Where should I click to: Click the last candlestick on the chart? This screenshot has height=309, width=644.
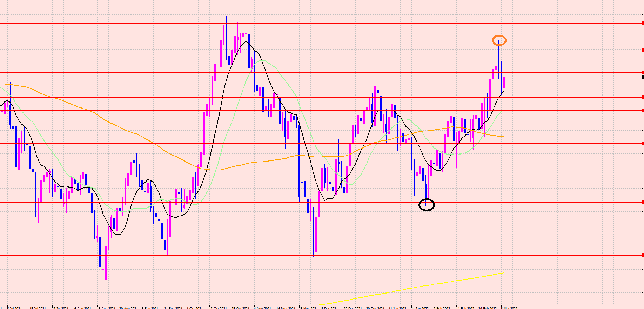click(504, 82)
